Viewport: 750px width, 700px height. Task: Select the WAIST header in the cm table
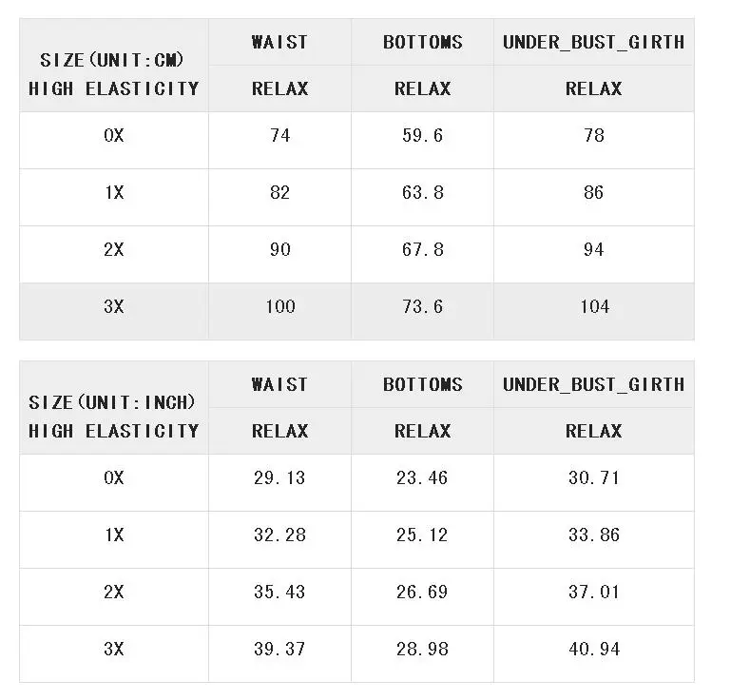pyautogui.click(x=279, y=42)
